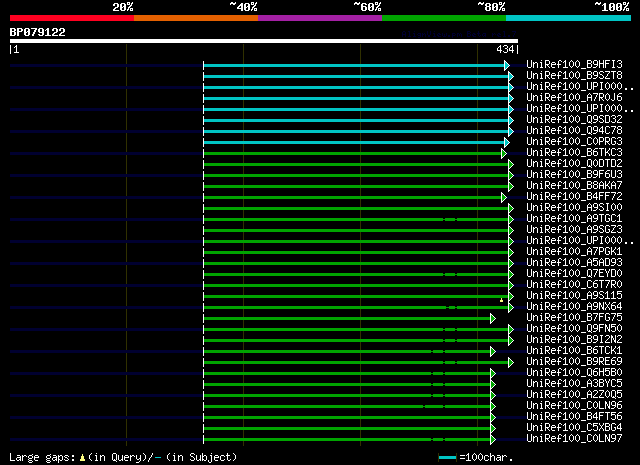Select the green ~80% identity legend segment

coord(444,18)
